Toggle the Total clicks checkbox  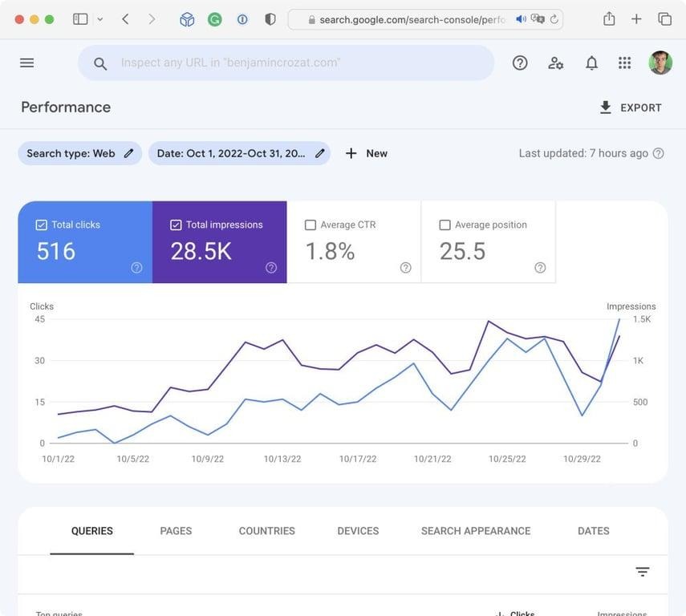[41, 225]
